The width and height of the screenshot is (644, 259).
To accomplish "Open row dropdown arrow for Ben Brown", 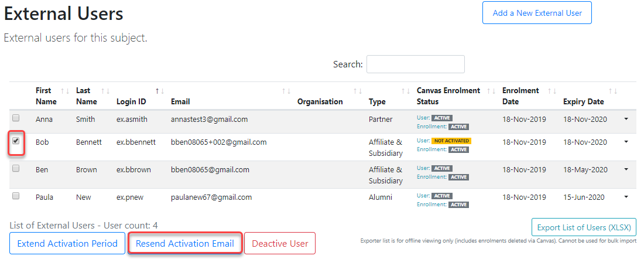I will point(626,169).
